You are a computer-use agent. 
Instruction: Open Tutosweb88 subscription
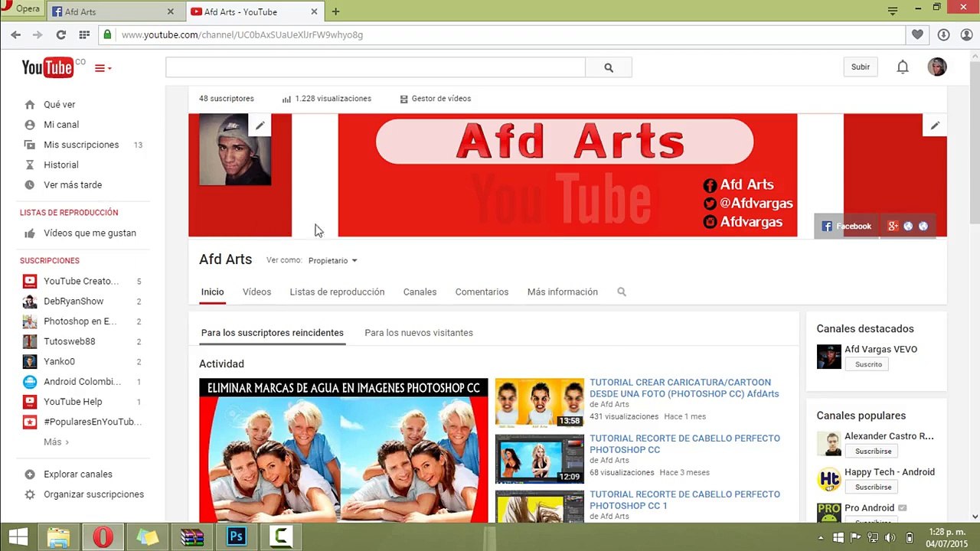point(70,341)
